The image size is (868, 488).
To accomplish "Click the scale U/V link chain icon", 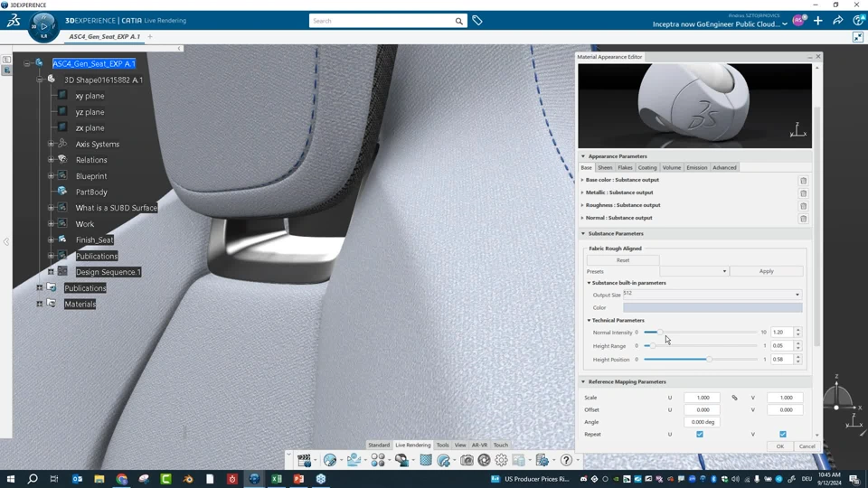I will point(734,398).
